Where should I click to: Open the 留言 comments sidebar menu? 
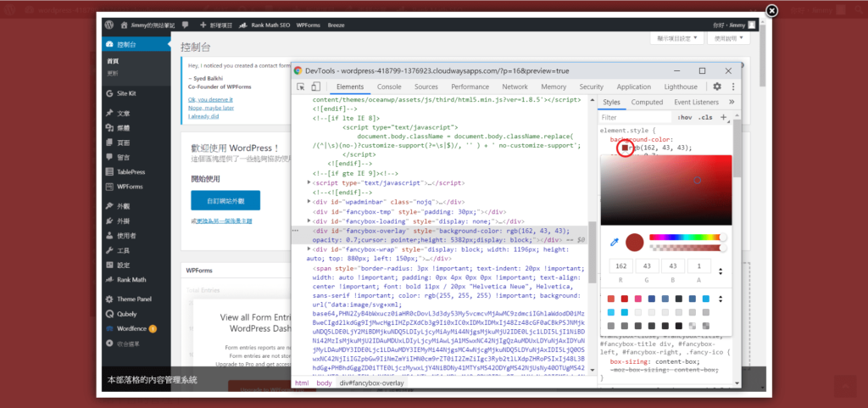pyautogui.click(x=123, y=157)
